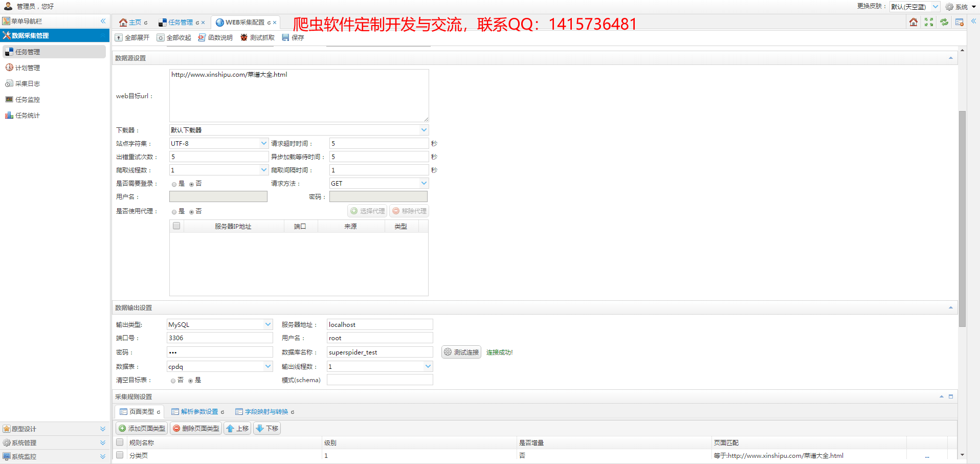The image size is (980, 464).
Task: Select 是 for 是否需要登录
Action: pos(174,184)
